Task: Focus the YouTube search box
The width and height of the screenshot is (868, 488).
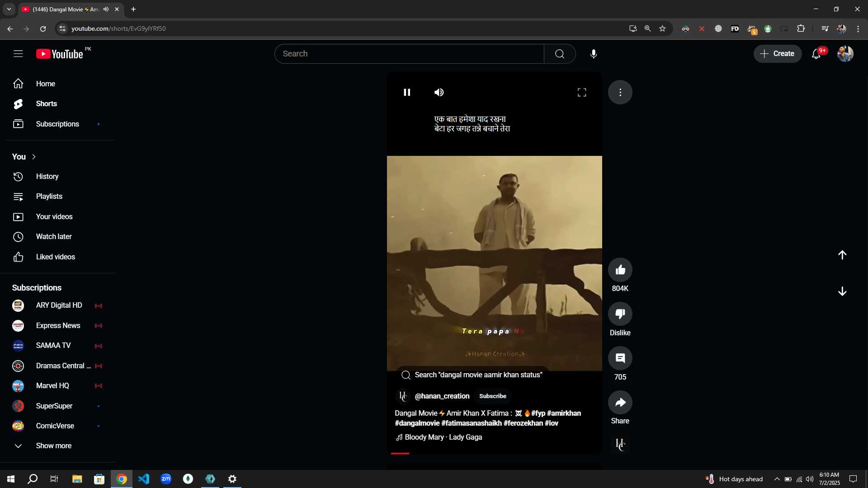Action: [409, 54]
